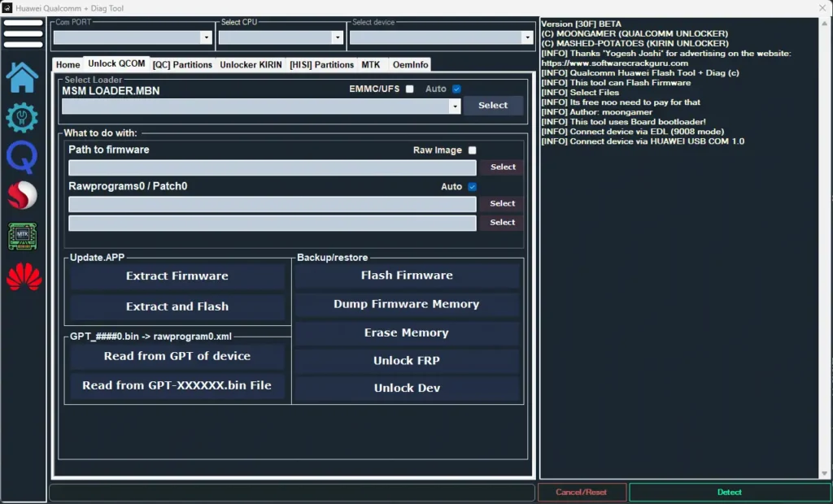Toggle the Raw Image checkbox
Image resolution: width=833 pixels, height=504 pixels.
(473, 150)
